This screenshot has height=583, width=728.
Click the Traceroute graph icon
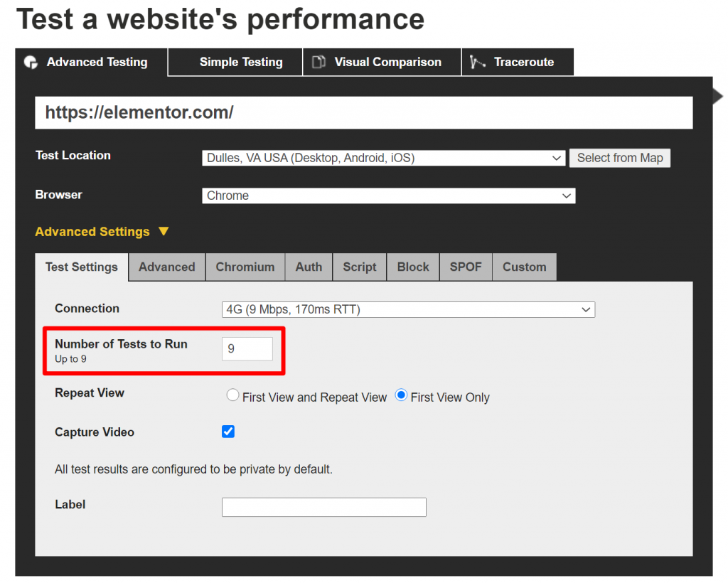point(477,63)
